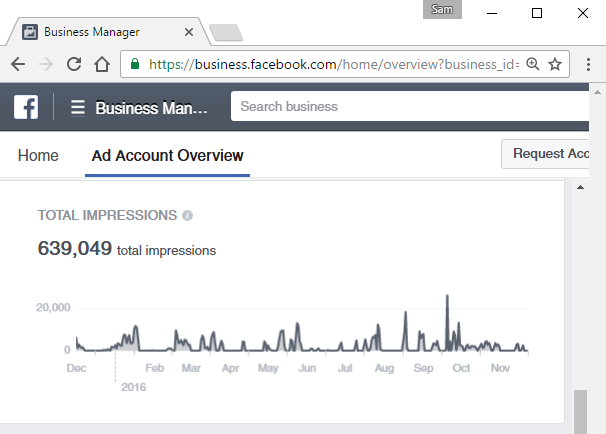Screen dimensions: 606x434
Task: Click the URL address bar
Action: click(x=334, y=64)
